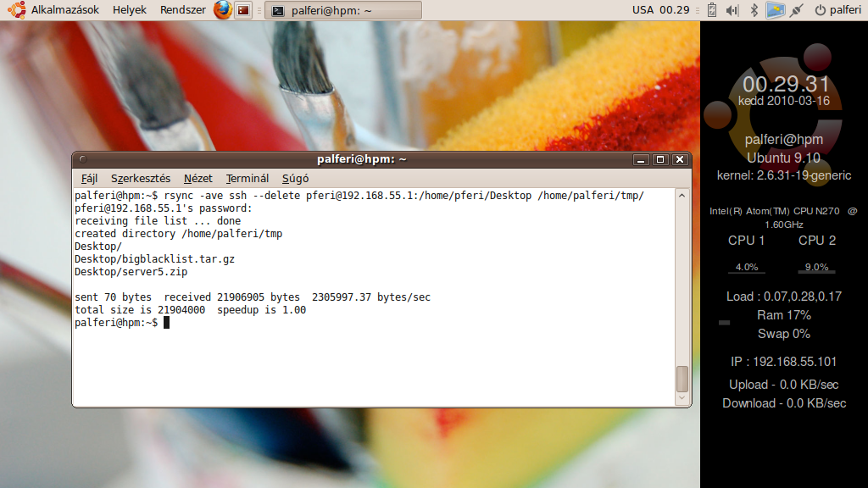Select the palferi@hpm taskbar window button
868x488 pixels.
[x=342, y=10]
